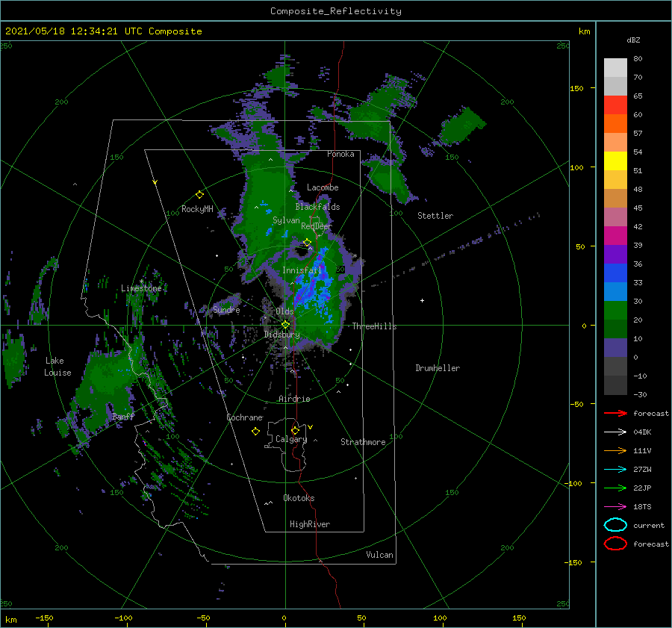Click the RedDeer city label
The image size is (672, 628).
coord(317,226)
